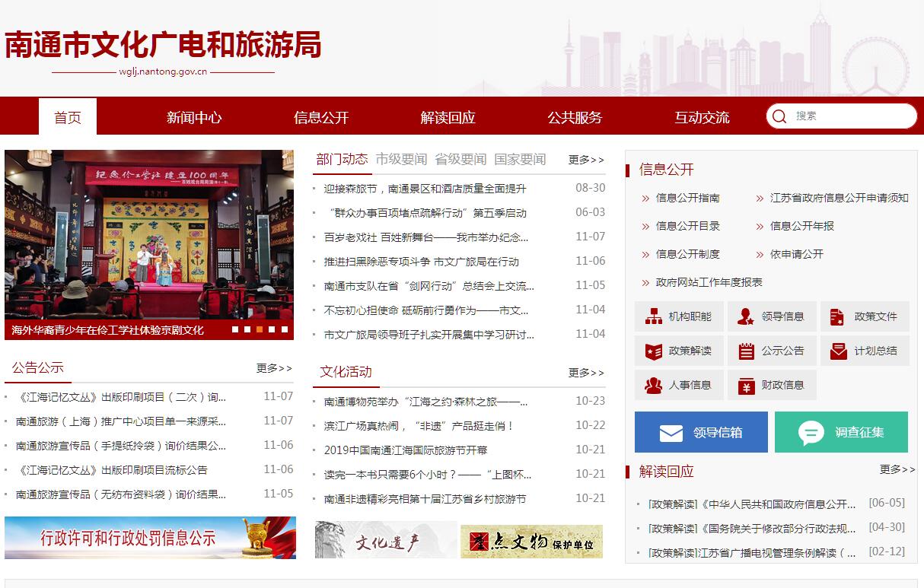Screen dimensions: 924x588
Task: Open 南通旅游（上海）推广中心 notice
Action: click(121, 421)
